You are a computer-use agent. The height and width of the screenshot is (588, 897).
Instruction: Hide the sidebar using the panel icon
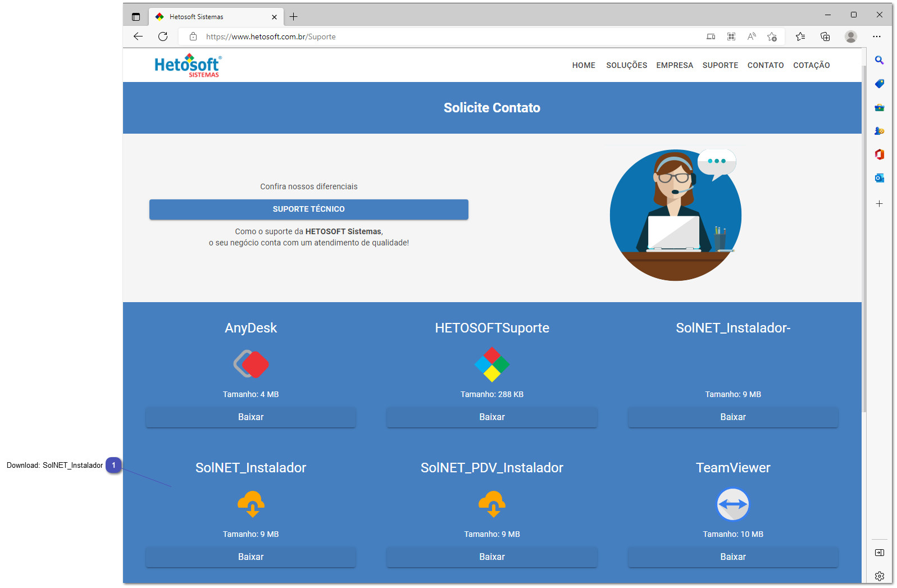[x=880, y=553]
